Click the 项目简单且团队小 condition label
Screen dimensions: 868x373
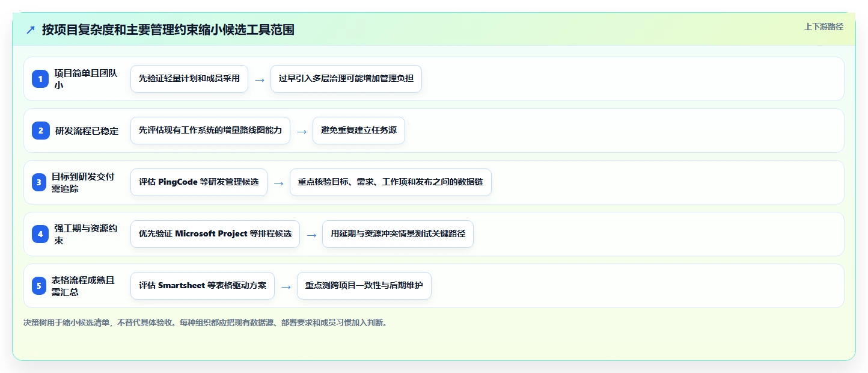click(x=86, y=79)
